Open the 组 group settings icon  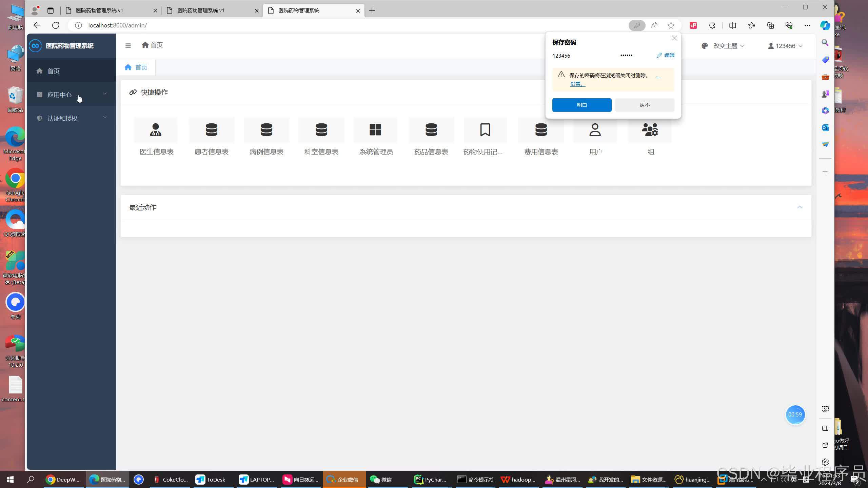650,130
